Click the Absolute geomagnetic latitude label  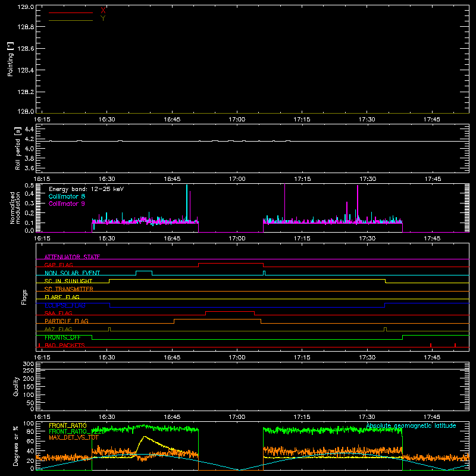click(411, 425)
